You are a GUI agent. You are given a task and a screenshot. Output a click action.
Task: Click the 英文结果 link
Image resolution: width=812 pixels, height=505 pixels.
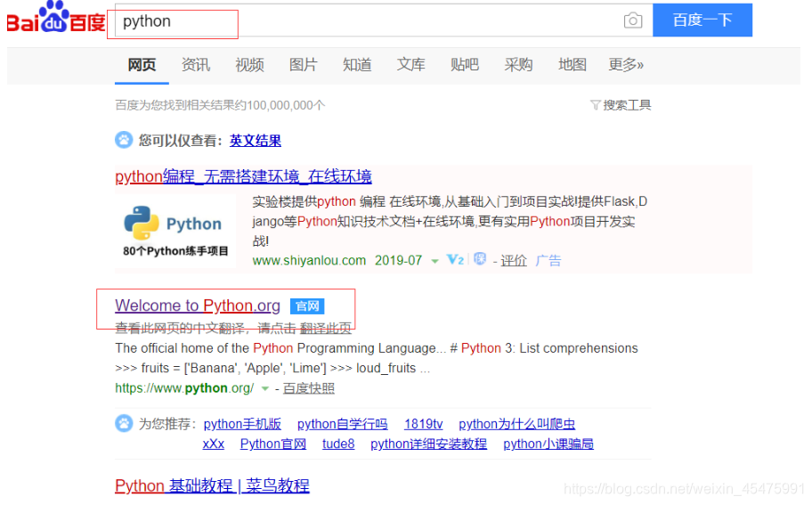tap(256, 141)
